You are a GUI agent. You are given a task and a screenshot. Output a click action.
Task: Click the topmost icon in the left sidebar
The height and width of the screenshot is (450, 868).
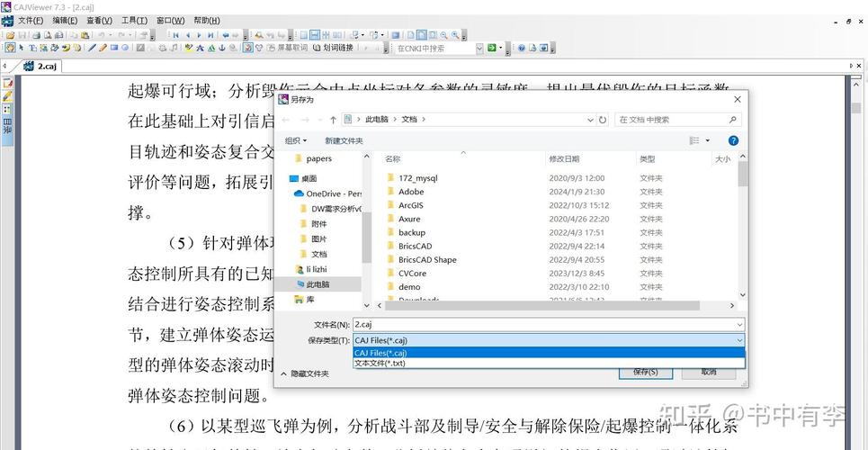(8, 83)
